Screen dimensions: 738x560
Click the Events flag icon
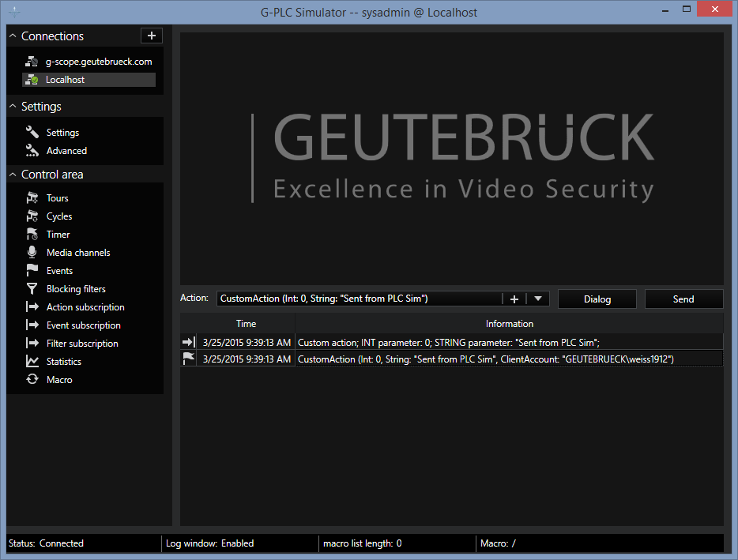point(32,270)
